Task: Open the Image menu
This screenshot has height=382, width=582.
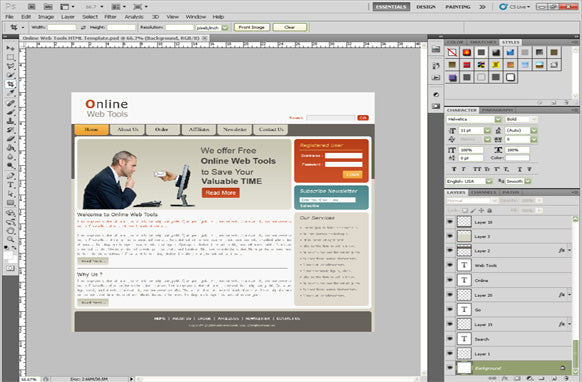Action: [x=46, y=17]
